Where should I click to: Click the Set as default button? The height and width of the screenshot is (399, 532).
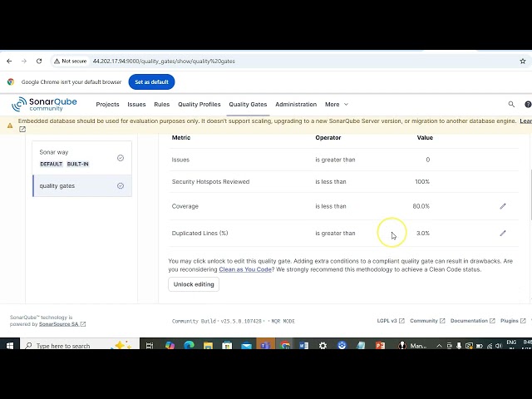151,81
